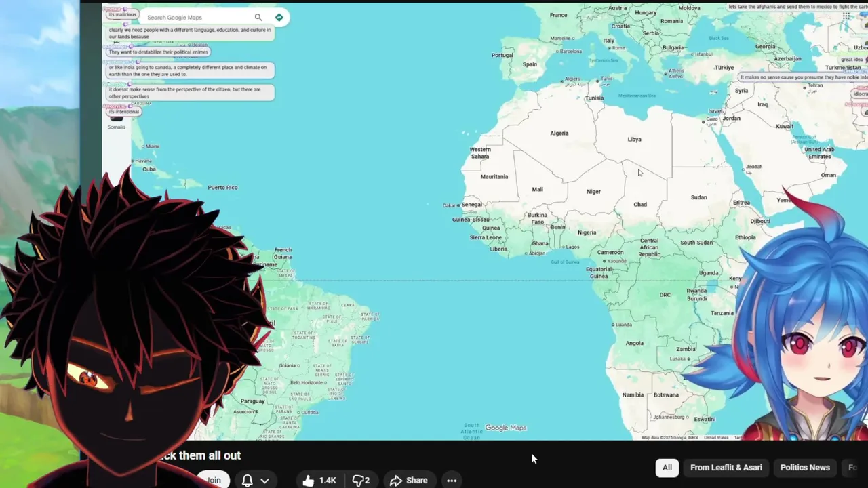Click the Western Sahara label
Image resolution: width=868 pixels, height=488 pixels.
pyautogui.click(x=479, y=153)
